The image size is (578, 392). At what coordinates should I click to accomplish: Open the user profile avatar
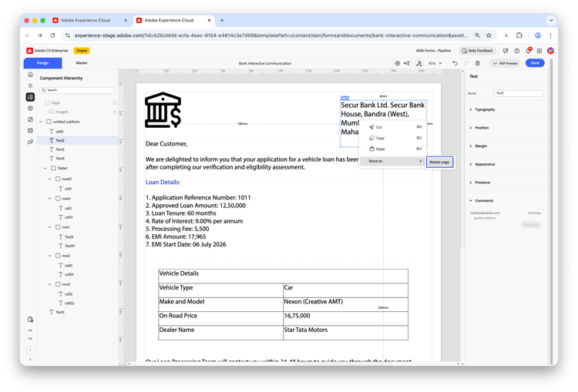click(x=550, y=51)
